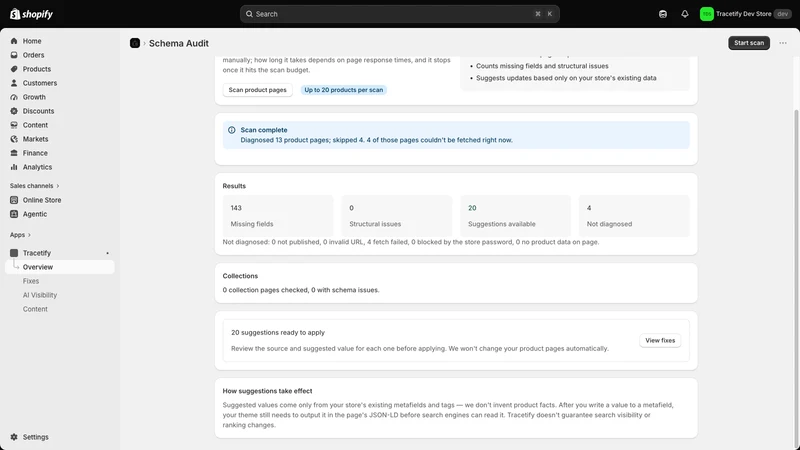Open Fixes under Tracetify

[31, 281]
